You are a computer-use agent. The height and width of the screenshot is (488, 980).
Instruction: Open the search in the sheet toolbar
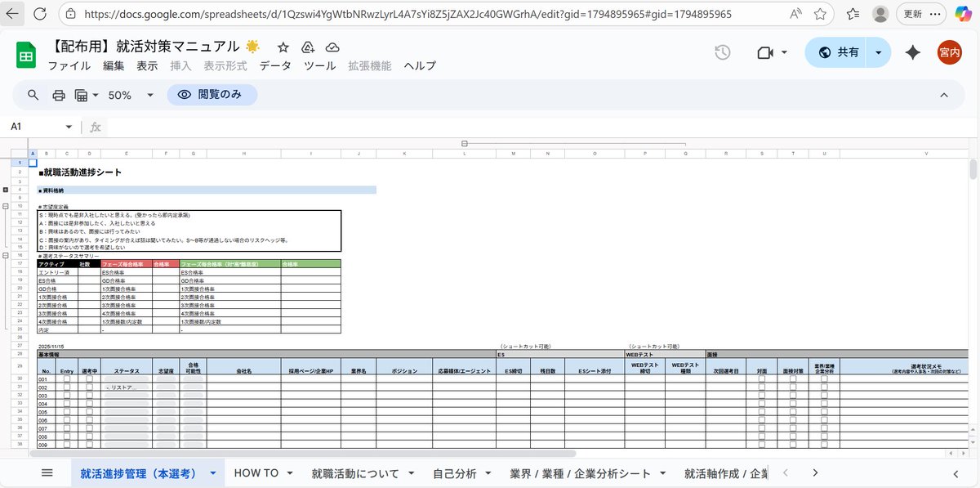(33, 95)
